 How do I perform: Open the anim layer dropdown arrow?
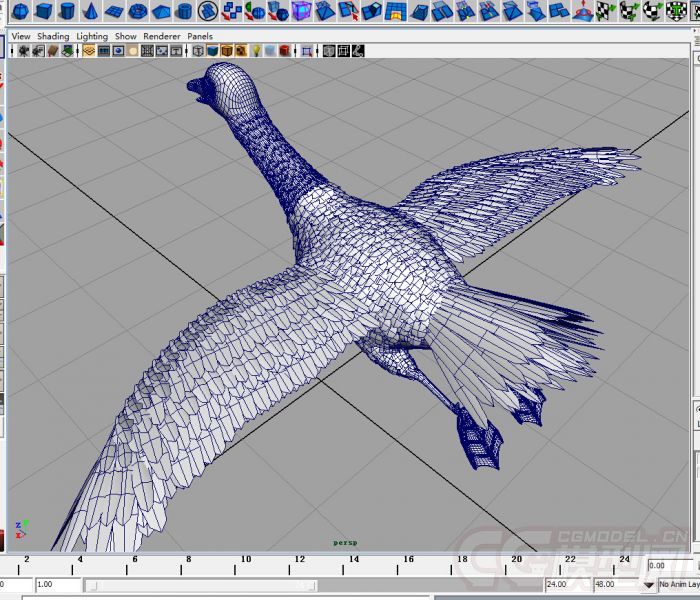pos(649,585)
